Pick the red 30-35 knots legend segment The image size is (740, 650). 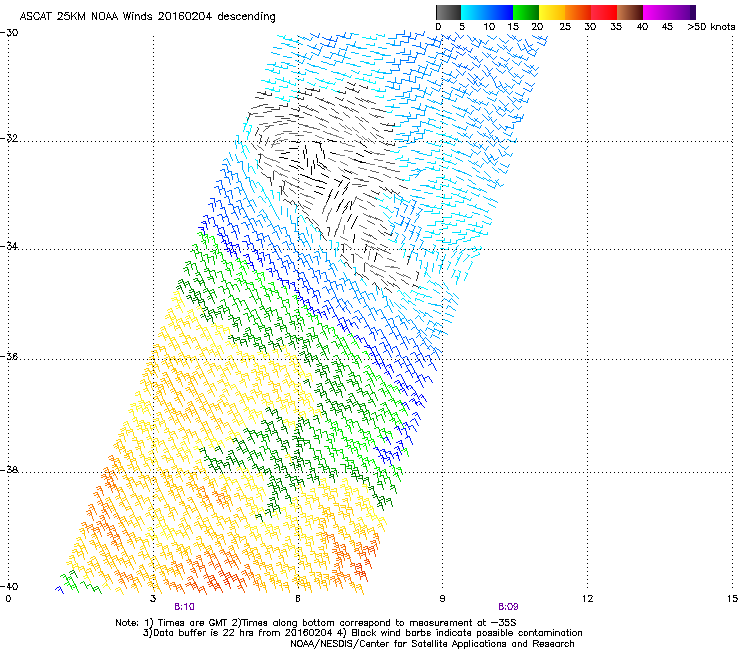click(x=604, y=12)
